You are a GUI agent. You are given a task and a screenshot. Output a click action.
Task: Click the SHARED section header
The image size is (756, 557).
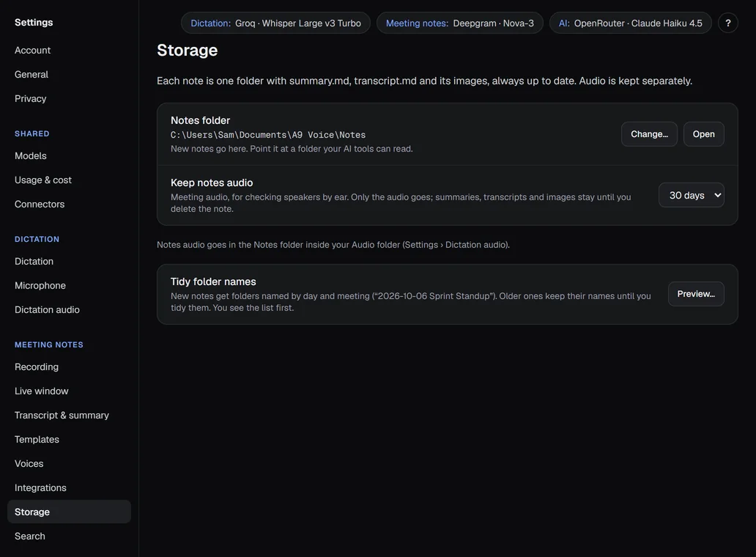[31, 133]
